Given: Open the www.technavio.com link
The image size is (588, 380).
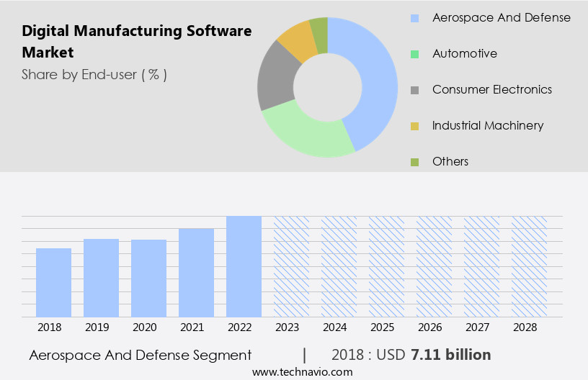Looking at the screenshot, I should coord(302,372).
